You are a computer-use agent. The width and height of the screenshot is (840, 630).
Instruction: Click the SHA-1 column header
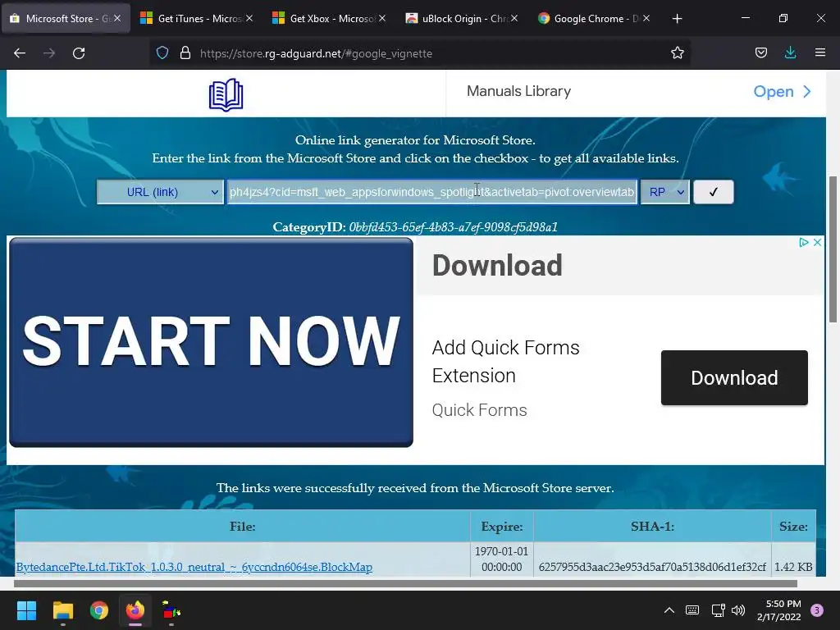tap(652, 526)
